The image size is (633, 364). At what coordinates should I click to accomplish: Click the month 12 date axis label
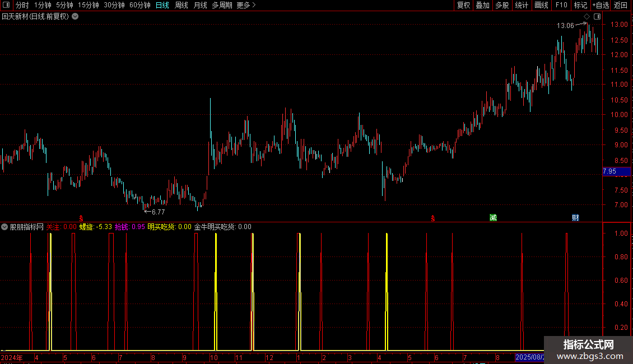[269, 357]
